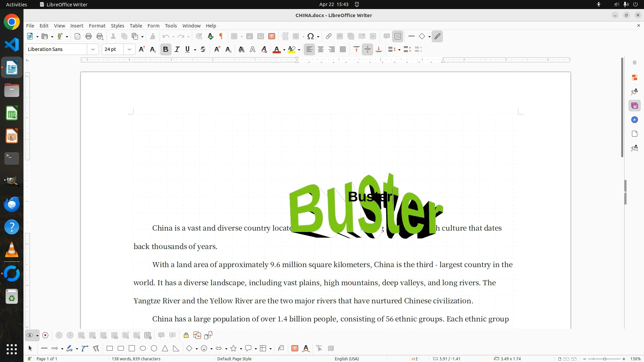Select the Right Triangle shape tool
This screenshot has width=644, height=362.
pyautogui.click(x=176, y=349)
